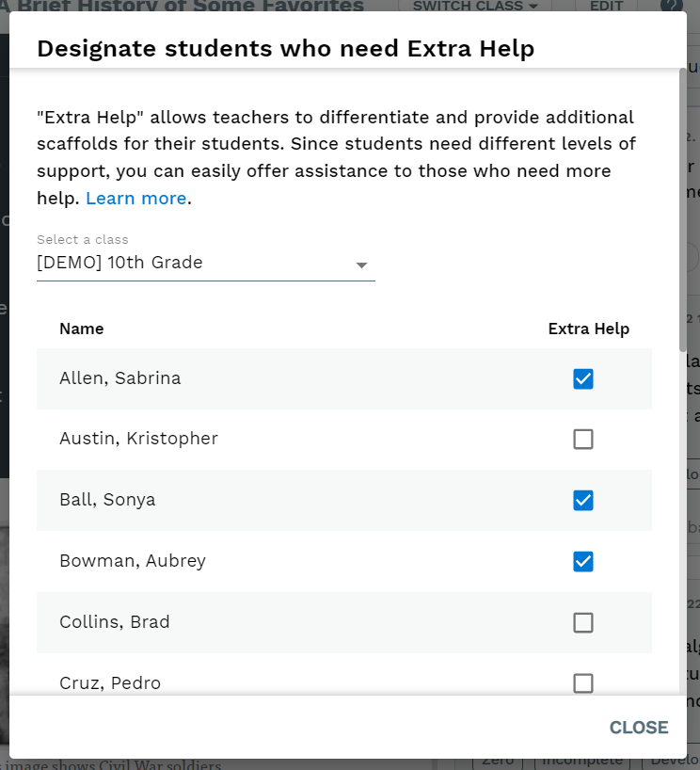Check Extra Help box for Collins, Brad
Screen dimensions: 700x770
pos(582,622)
